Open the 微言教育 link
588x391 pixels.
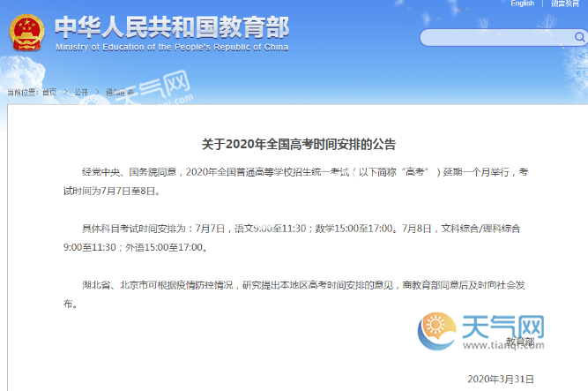pyautogui.click(x=565, y=4)
